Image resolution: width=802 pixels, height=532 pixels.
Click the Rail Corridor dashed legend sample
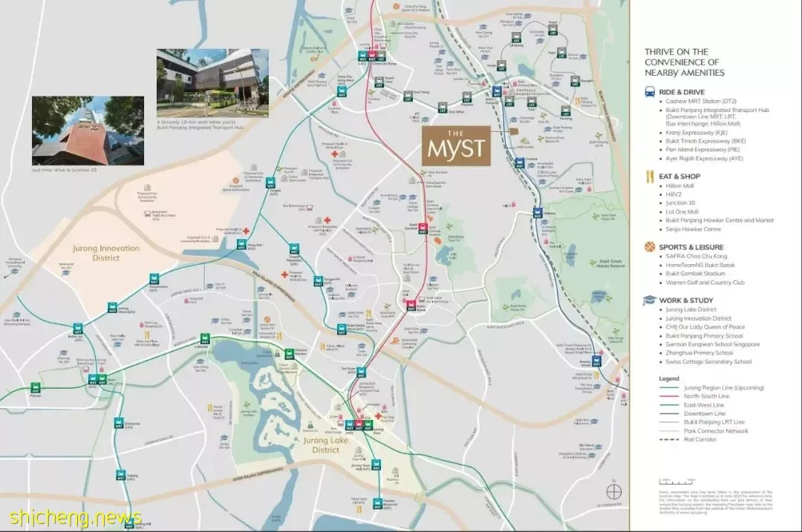tap(669, 439)
